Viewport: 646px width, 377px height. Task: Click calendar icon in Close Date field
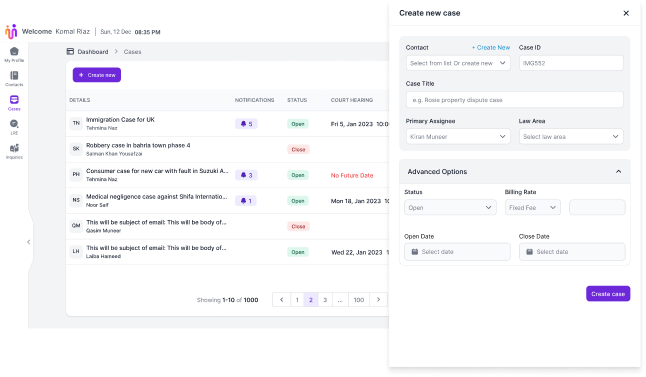point(530,252)
